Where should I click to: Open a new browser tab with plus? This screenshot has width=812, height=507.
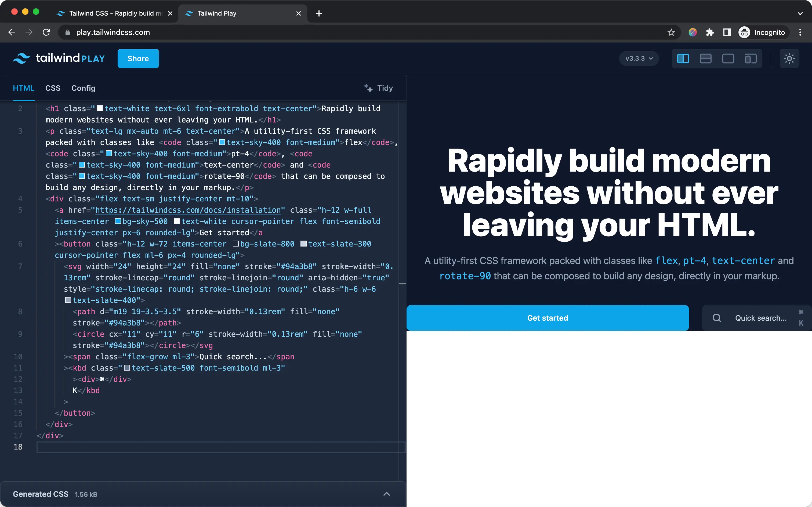(x=319, y=13)
